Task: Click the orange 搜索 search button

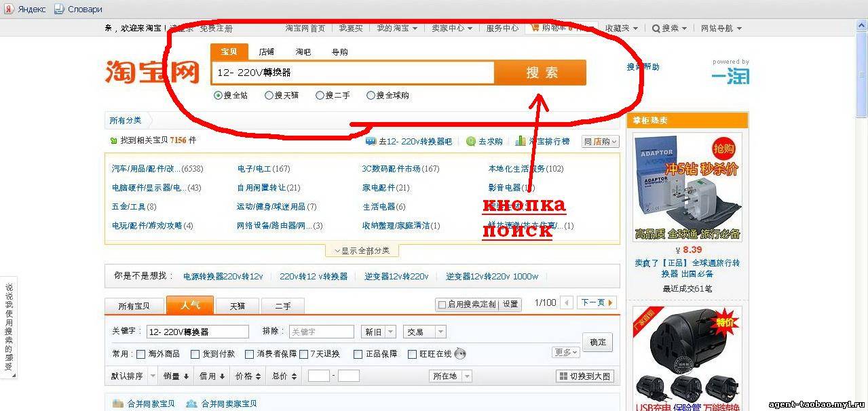Action: tap(541, 73)
